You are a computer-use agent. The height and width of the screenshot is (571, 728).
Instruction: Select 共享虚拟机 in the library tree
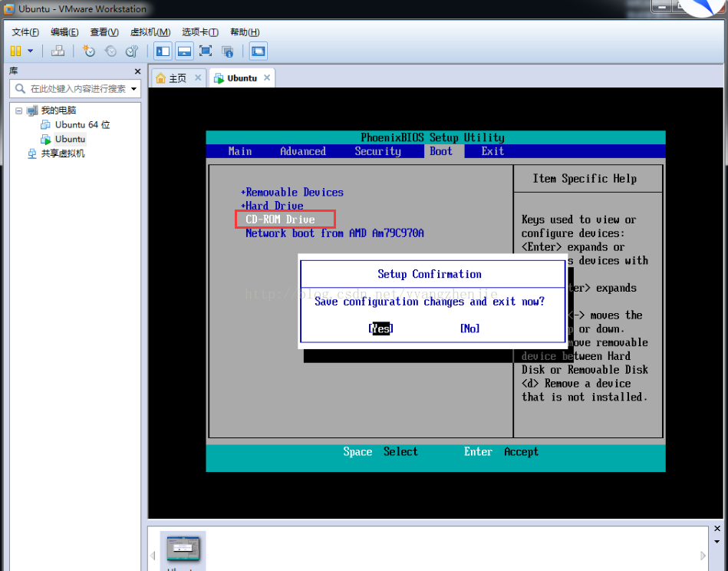(x=63, y=153)
